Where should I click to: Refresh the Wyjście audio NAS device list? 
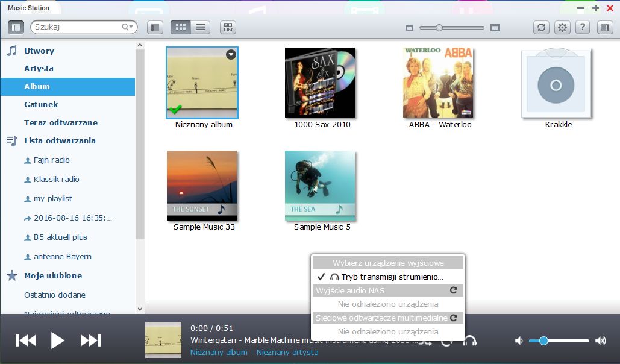click(454, 290)
